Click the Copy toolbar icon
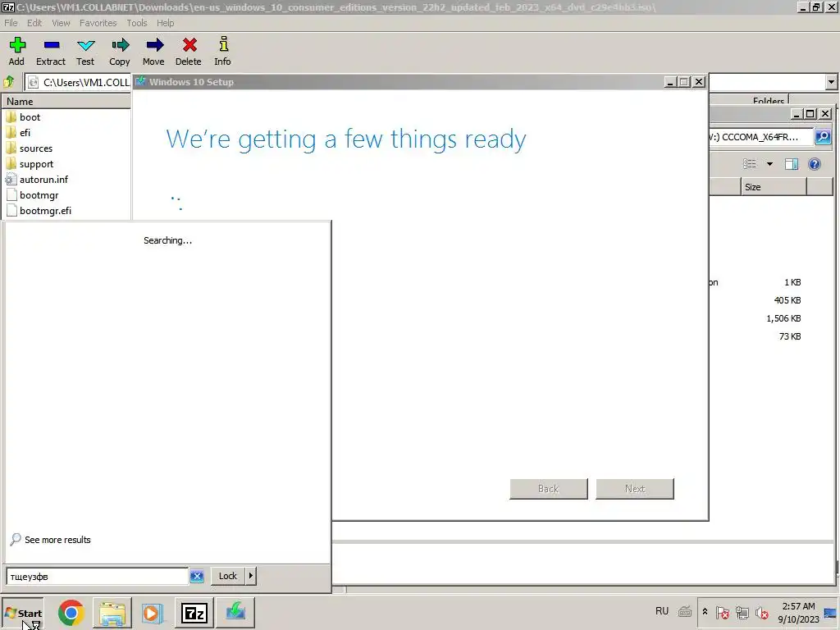 pyautogui.click(x=120, y=52)
